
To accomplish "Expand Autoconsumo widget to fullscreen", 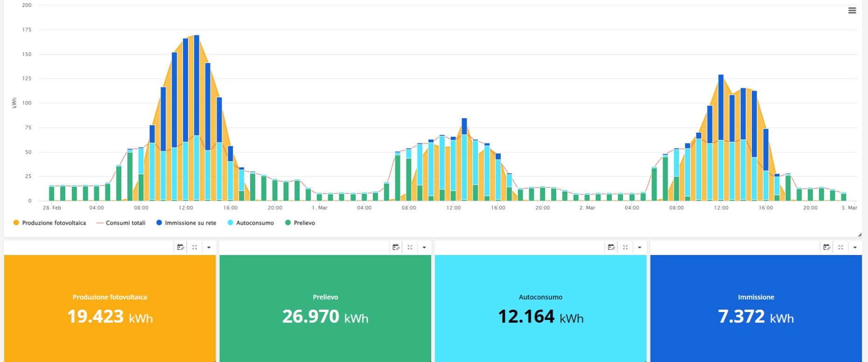I will (625, 247).
